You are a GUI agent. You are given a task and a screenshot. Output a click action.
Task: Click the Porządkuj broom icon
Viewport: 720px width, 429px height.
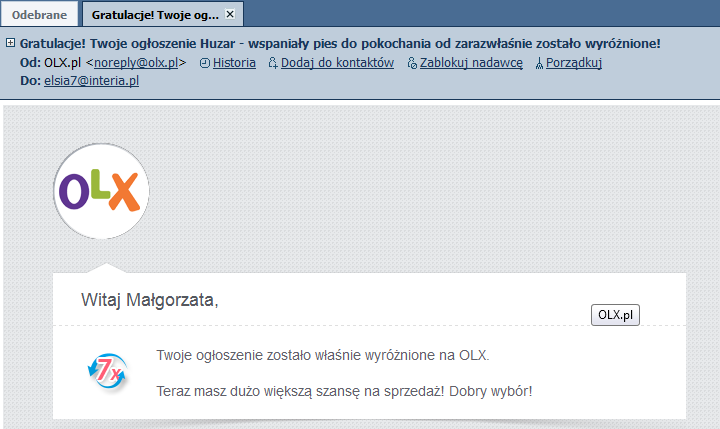(539, 63)
